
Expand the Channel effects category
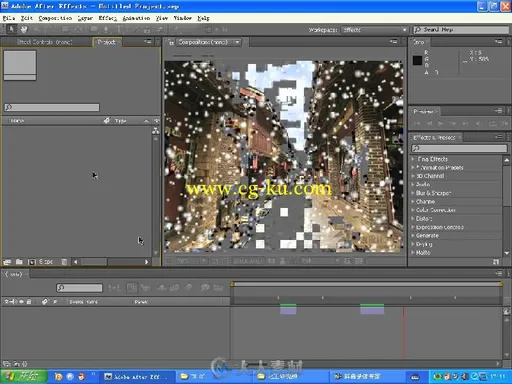click(x=413, y=201)
